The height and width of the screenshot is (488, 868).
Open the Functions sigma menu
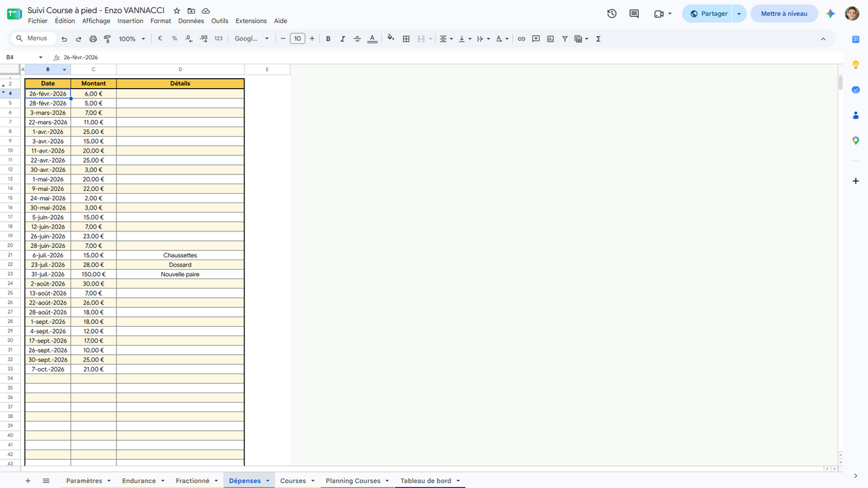598,39
